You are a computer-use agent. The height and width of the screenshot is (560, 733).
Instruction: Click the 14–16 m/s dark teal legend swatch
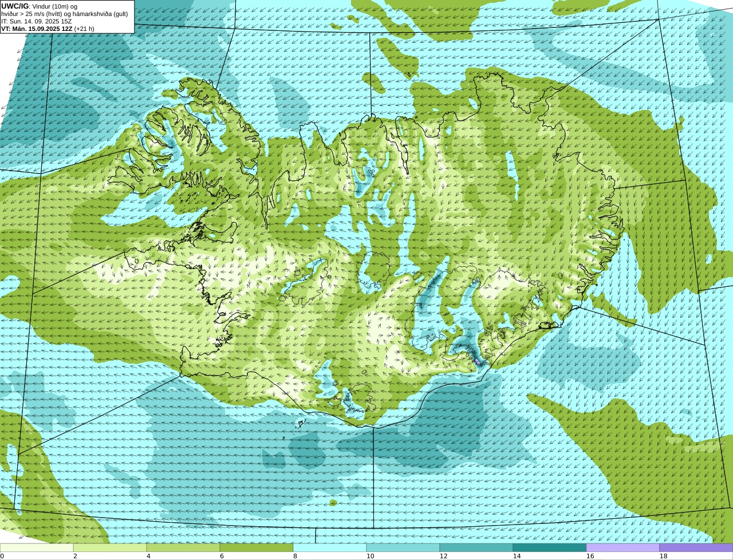coord(550,547)
